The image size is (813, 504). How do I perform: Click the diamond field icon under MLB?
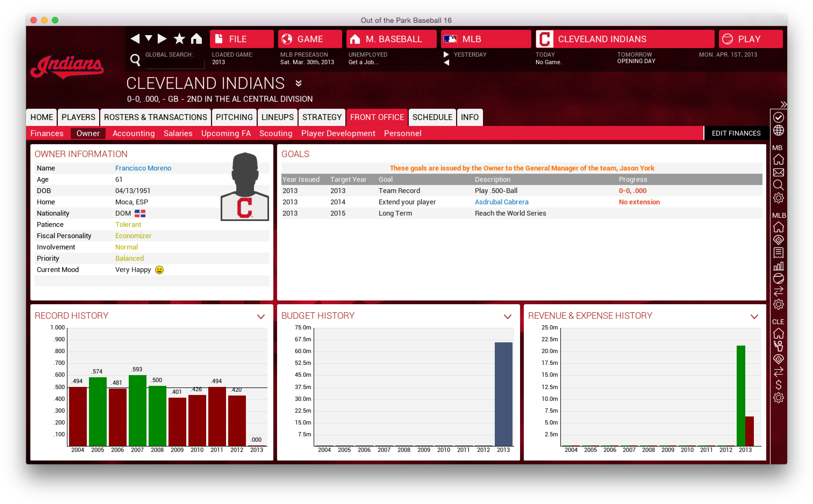778,240
